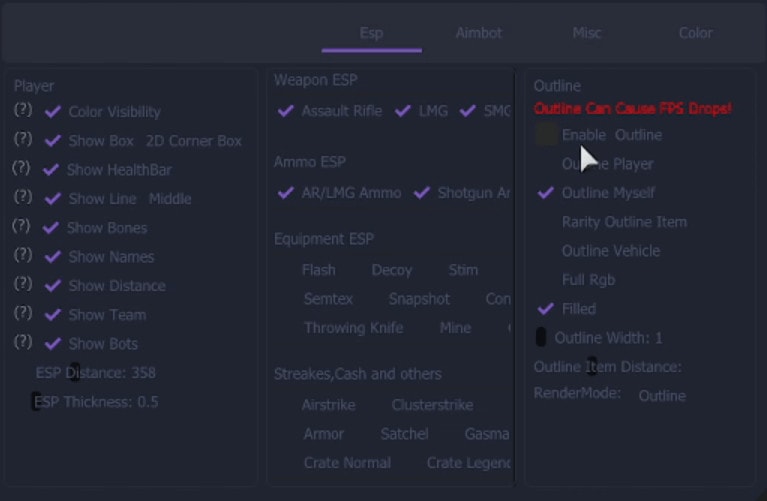
Task: Open the Show Line Middle position dropdown
Action: pos(170,199)
